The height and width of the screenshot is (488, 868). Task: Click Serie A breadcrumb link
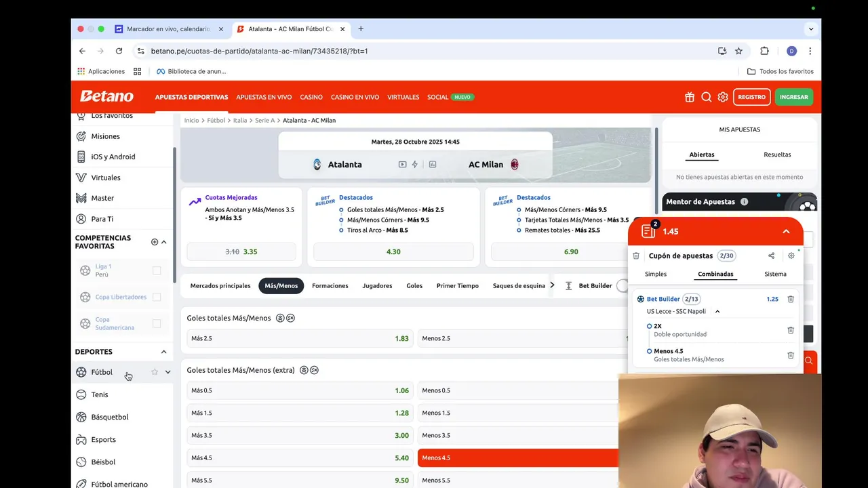click(264, 121)
